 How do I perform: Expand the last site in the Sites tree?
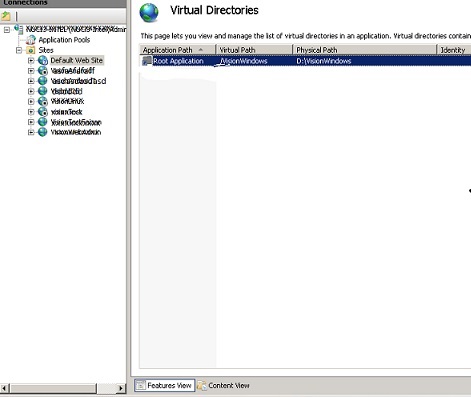point(31,132)
